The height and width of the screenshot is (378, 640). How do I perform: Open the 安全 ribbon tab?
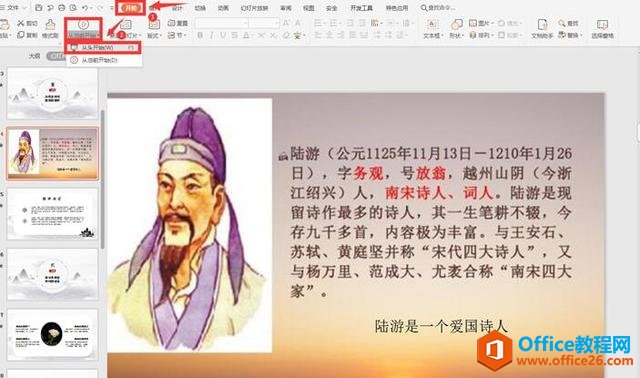click(332, 8)
